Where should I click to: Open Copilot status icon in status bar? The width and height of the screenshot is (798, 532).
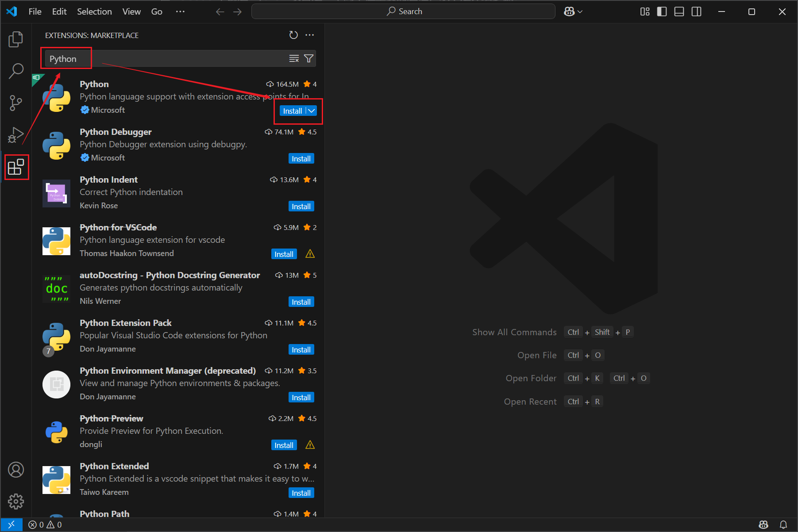click(x=763, y=524)
